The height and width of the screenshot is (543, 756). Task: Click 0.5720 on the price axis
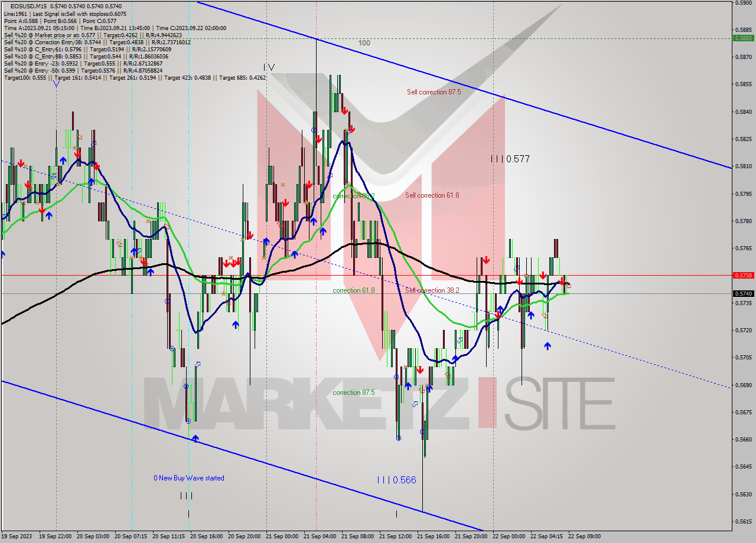pyautogui.click(x=743, y=331)
